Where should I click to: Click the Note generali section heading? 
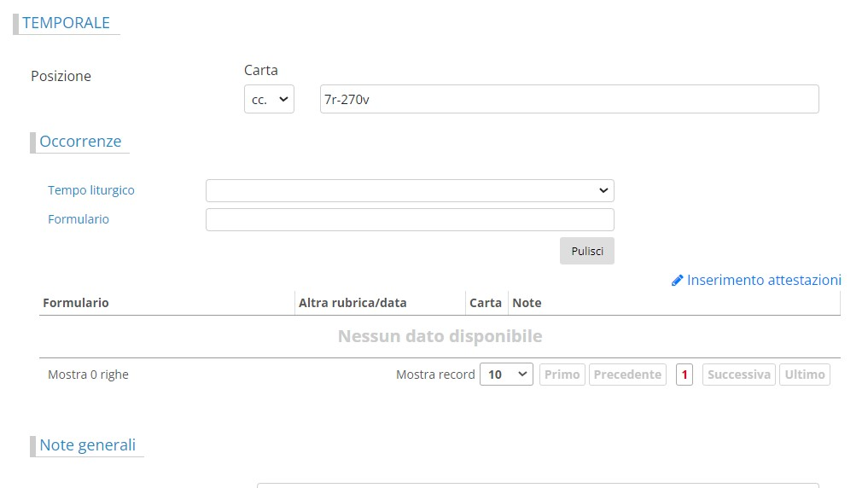pos(87,445)
